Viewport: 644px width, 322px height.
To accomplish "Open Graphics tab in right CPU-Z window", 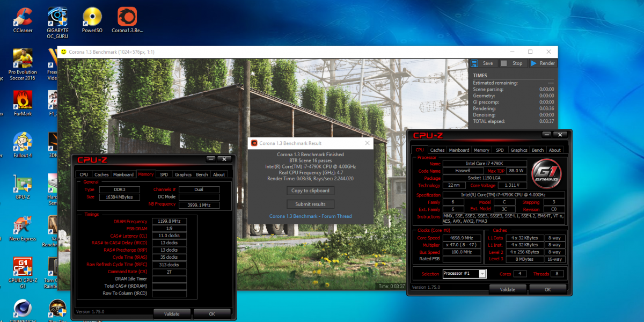I will tap(519, 150).
